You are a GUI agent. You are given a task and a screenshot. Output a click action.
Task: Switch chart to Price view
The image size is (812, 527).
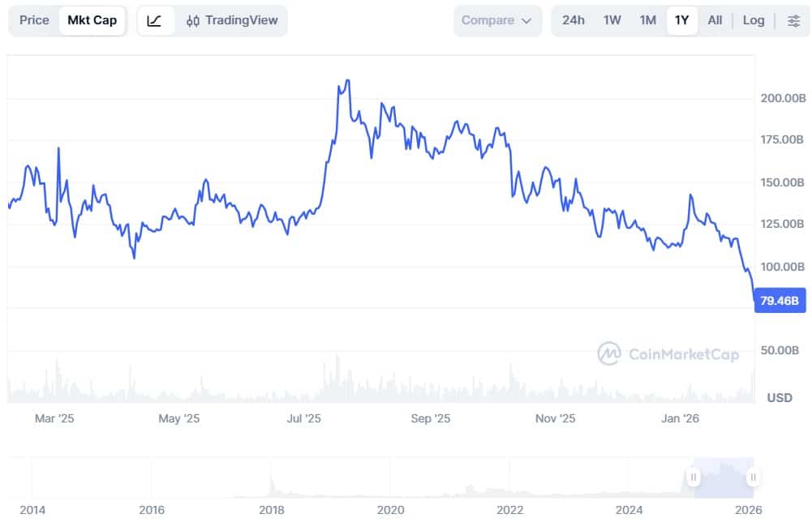click(34, 20)
